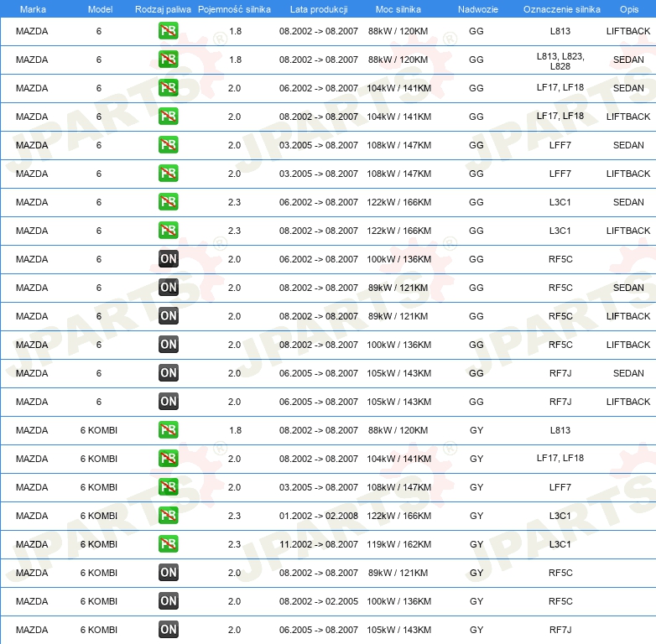Click diesel ON icon in RF5C 100kW Liftback row
This screenshot has height=644, width=656.
168,345
